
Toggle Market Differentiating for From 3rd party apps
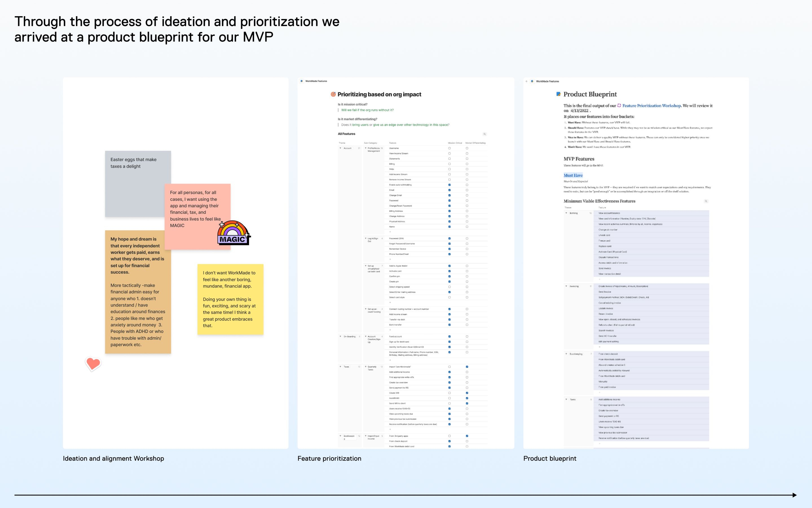(x=467, y=436)
